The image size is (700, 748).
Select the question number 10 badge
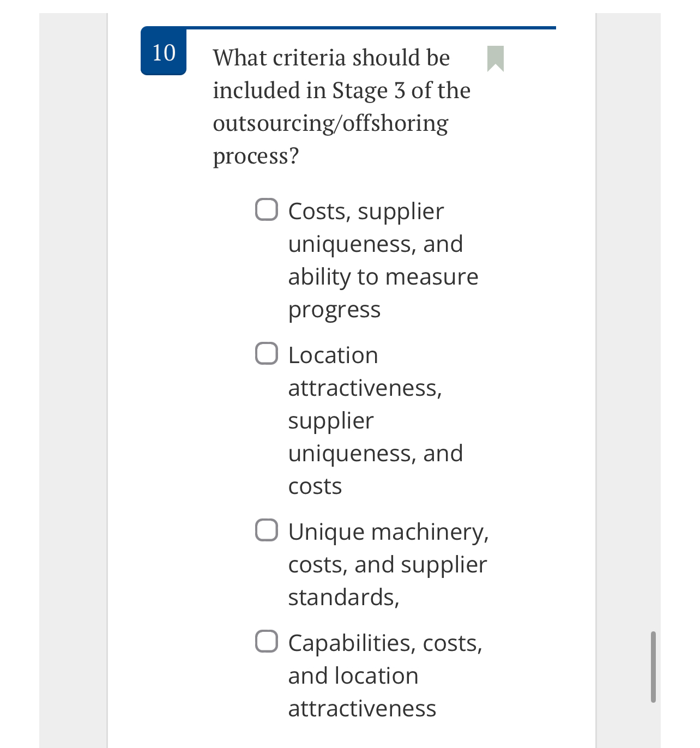pos(162,52)
